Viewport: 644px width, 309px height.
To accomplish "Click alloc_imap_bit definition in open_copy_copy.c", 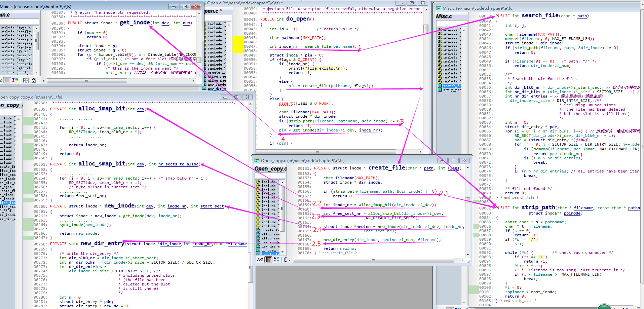I will 102,108.
